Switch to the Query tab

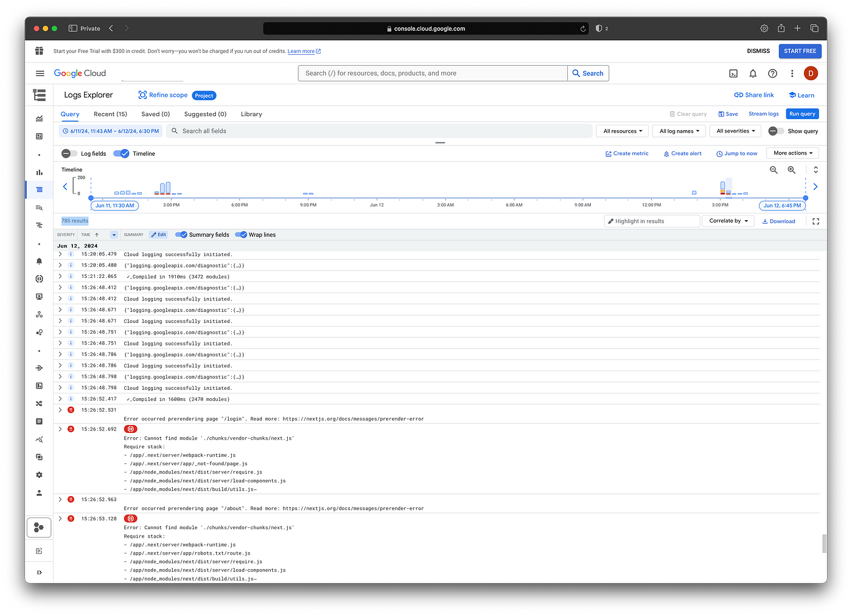[70, 114]
